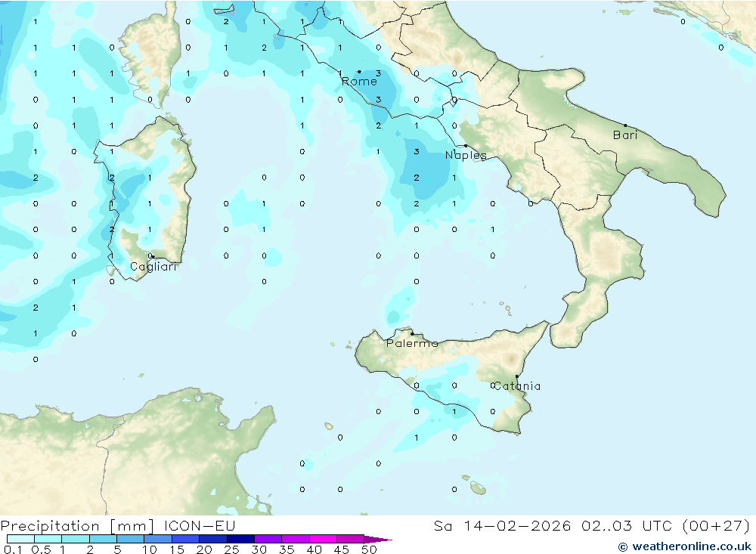Viewport: 756px width, 554px height.
Task: Open the weatheronline.co.uk copyright link
Action: (x=685, y=546)
